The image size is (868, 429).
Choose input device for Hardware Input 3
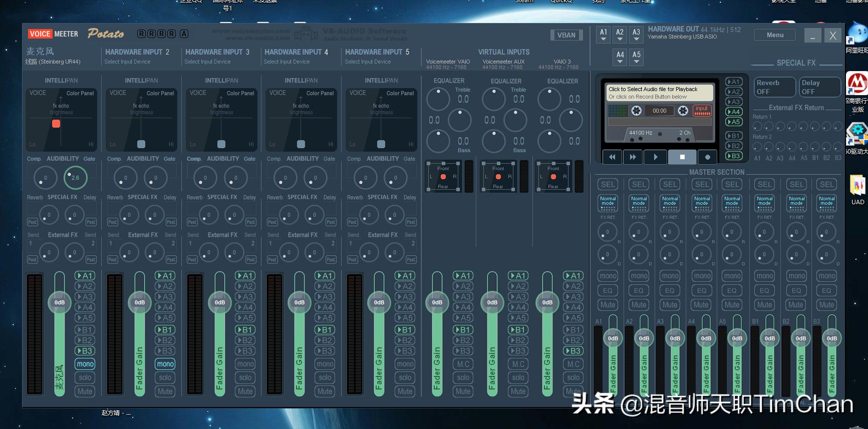click(207, 62)
